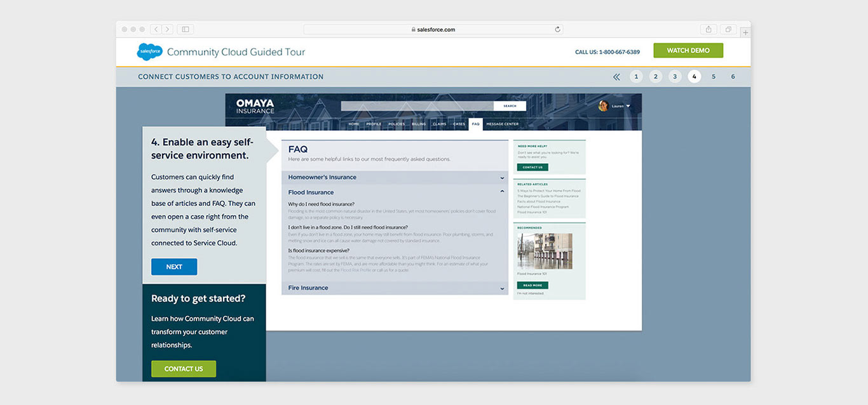The width and height of the screenshot is (868, 405).
Task: Open Facts about Flood Insurance article
Action: pyautogui.click(x=539, y=202)
